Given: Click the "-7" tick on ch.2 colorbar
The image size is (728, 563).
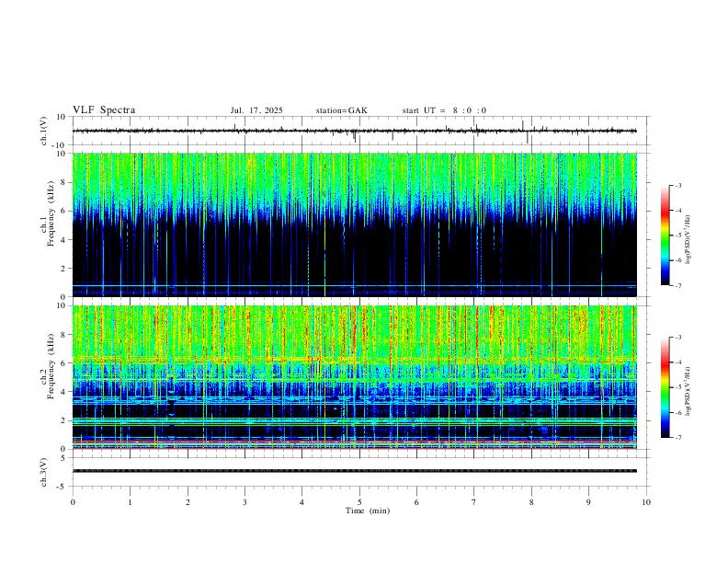Looking at the screenshot, I should click(x=678, y=437).
